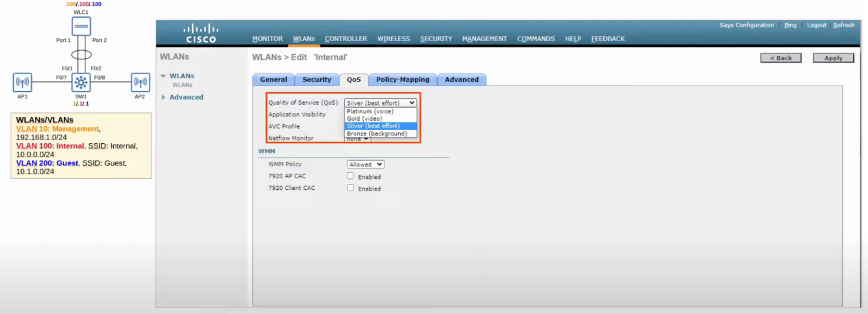Image resolution: width=868 pixels, height=314 pixels.
Task: Select Platinum (voice) QoS option
Action: coord(370,111)
